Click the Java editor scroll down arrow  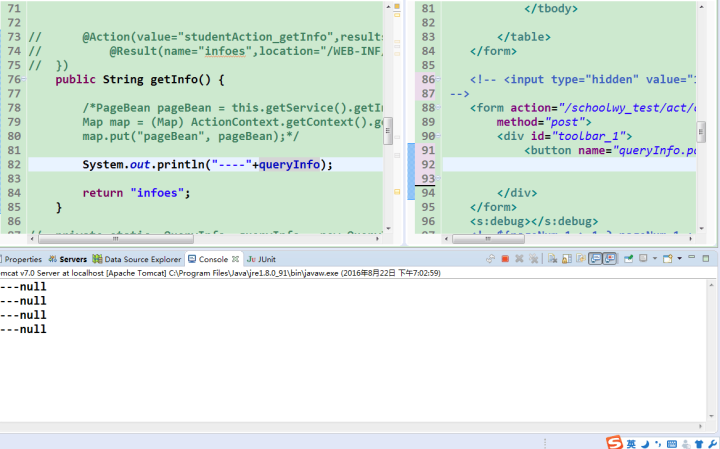pyautogui.click(x=388, y=228)
